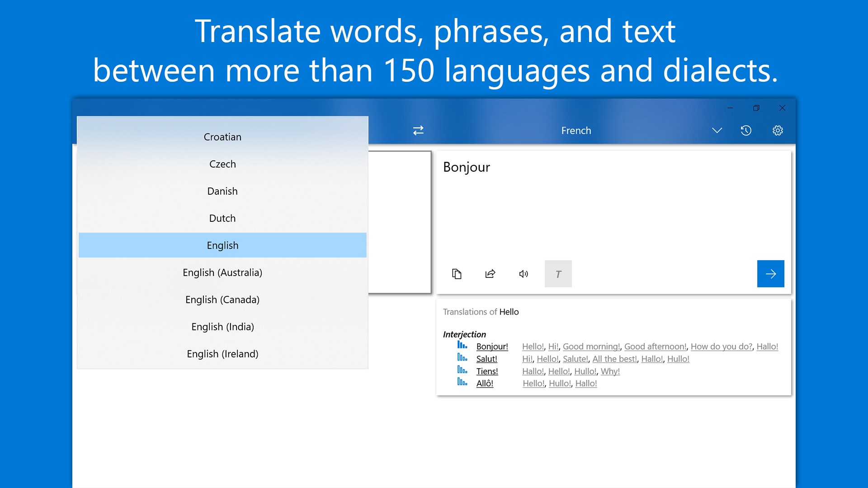Screen dimensions: 868x488
Task: Open the French target language selector
Action: tap(576, 131)
